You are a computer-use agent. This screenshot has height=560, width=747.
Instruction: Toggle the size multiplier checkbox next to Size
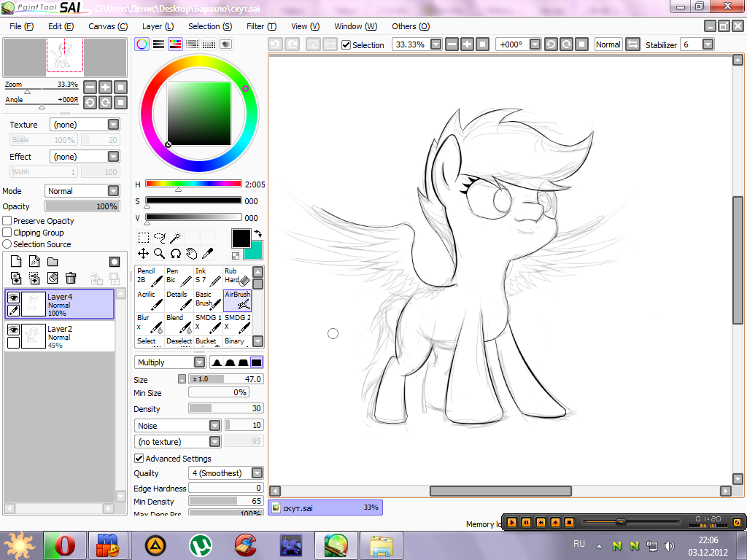click(x=182, y=379)
